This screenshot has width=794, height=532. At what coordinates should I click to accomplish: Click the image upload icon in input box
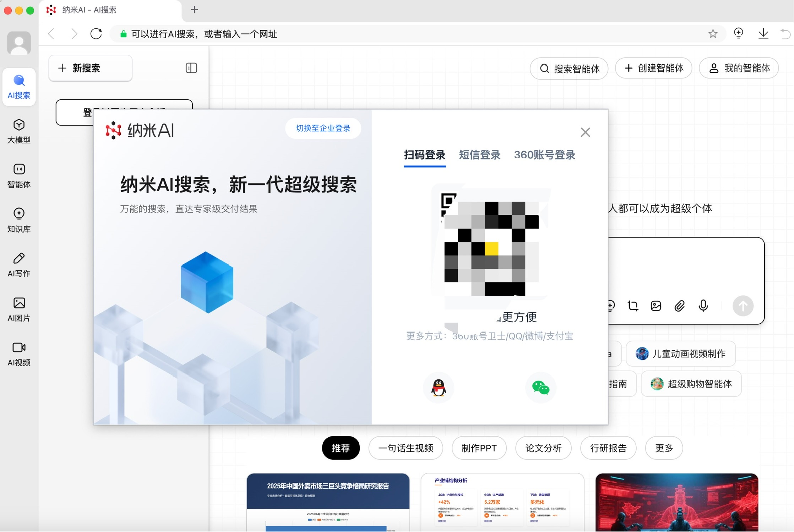(656, 306)
